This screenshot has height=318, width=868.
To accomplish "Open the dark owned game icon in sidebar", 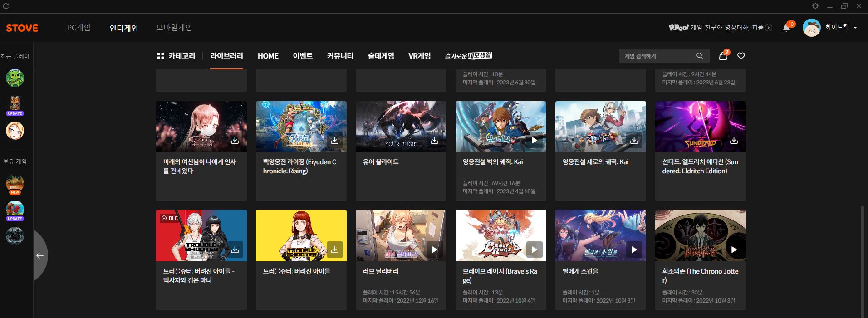I will coord(15,236).
